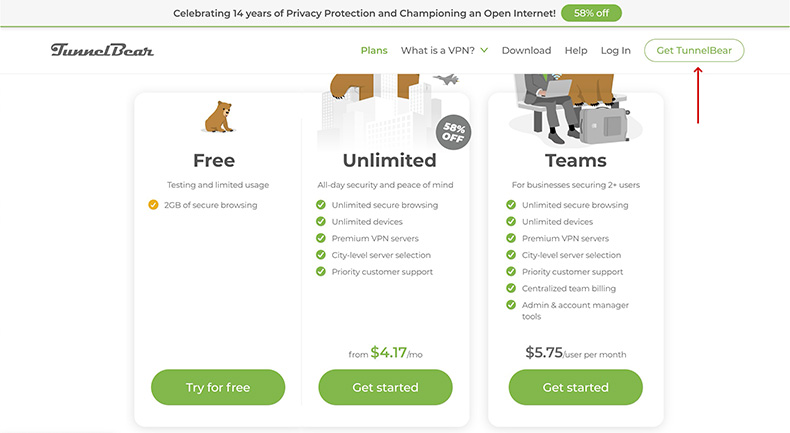Open the Download page

526,50
